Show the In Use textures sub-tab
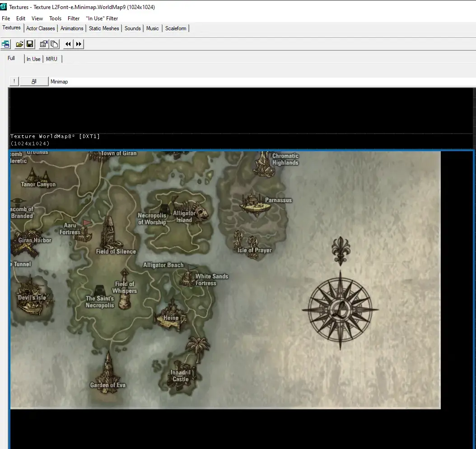The height and width of the screenshot is (449, 476). 33,59
